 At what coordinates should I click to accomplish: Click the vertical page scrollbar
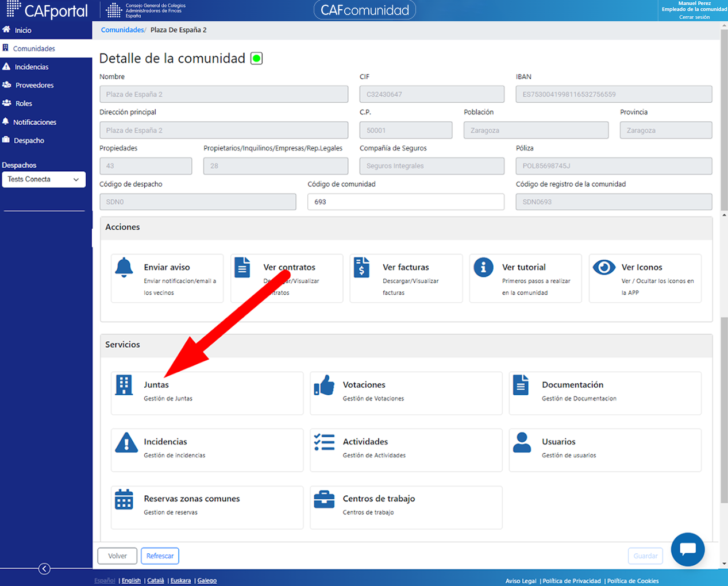[x=724, y=296]
